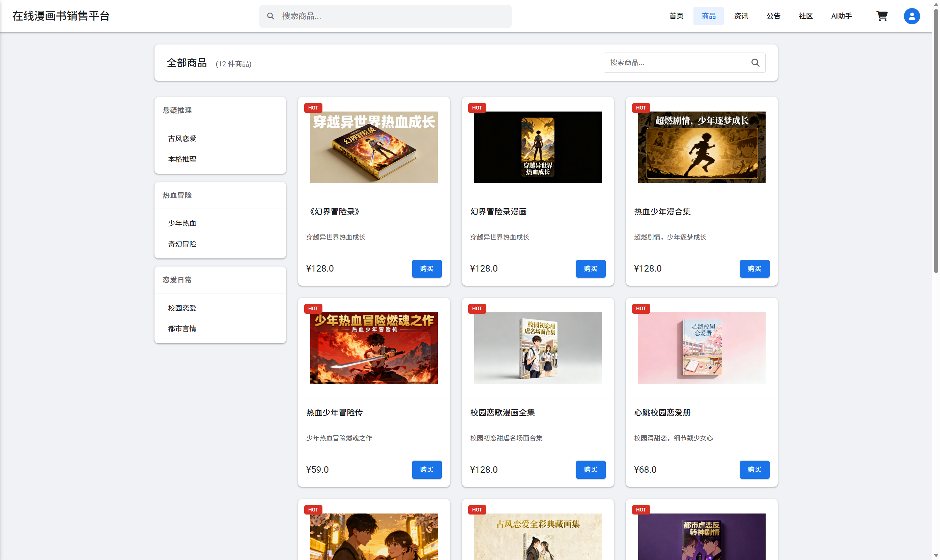Choose the 少年热血 category
This screenshot has width=940, height=560.
(182, 223)
